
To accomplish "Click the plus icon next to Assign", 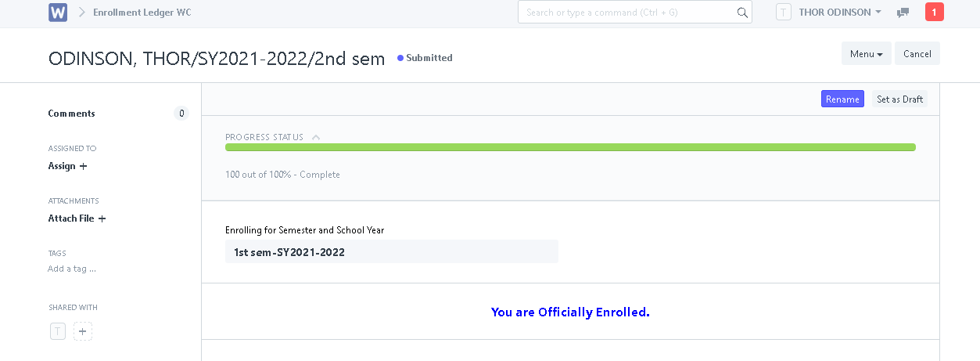I will click(84, 166).
